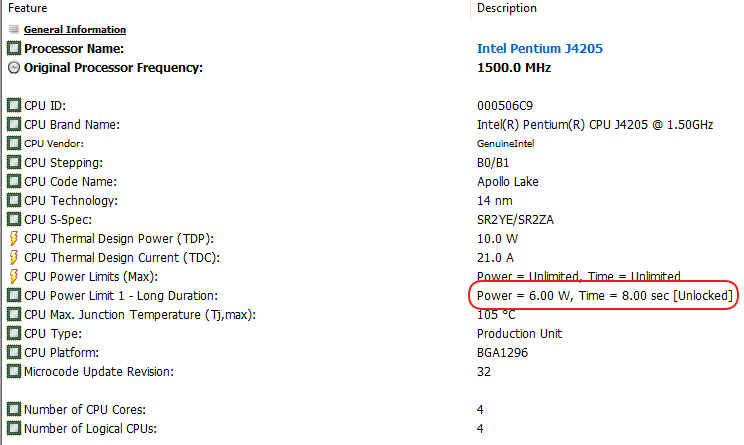
Task: Click the chip icon beside CPU Code Name
Action: click(14, 181)
